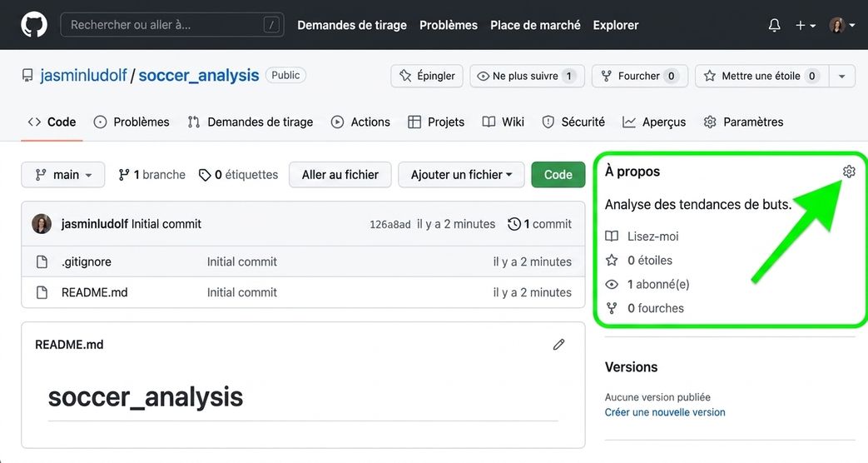Switch to the Projets tab
868x463 pixels.
click(x=436, y=122)
